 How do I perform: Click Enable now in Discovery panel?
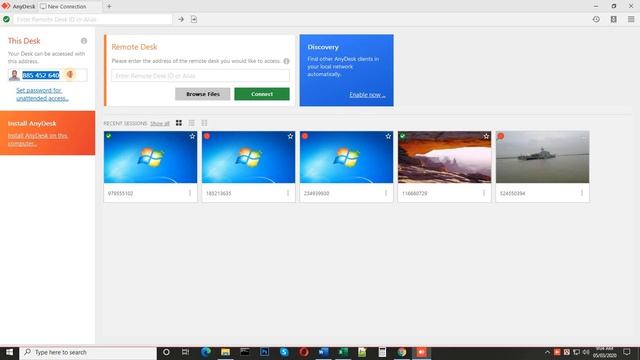point(367,95)
